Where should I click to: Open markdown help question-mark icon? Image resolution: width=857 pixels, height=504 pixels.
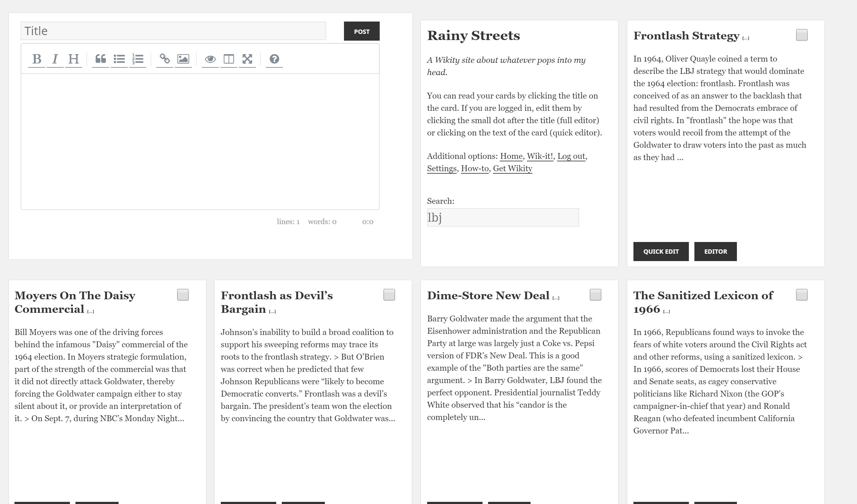[x=274, y=59]
